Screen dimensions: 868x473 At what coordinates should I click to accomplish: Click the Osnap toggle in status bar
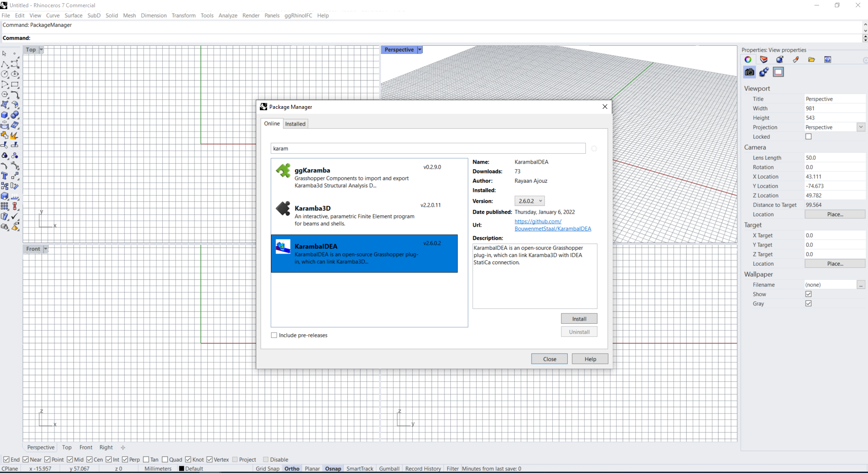333,468
